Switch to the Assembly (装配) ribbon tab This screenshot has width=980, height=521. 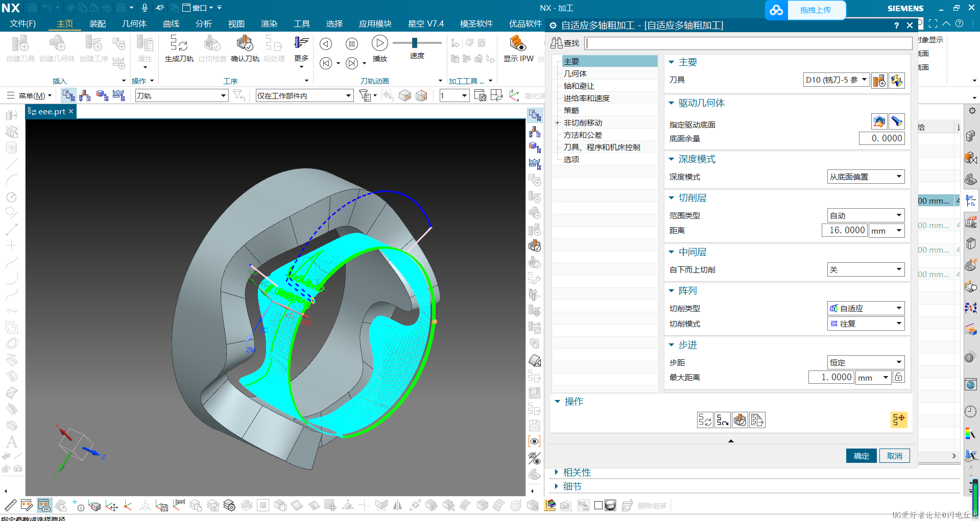pyautogui.click(x=97, y=23)
